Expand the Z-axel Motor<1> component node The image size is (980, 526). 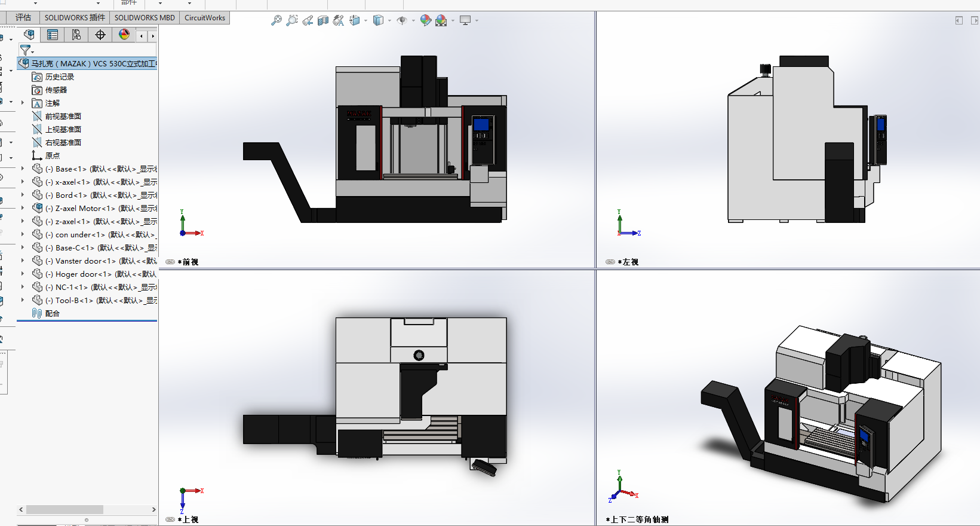coord(23,208)
